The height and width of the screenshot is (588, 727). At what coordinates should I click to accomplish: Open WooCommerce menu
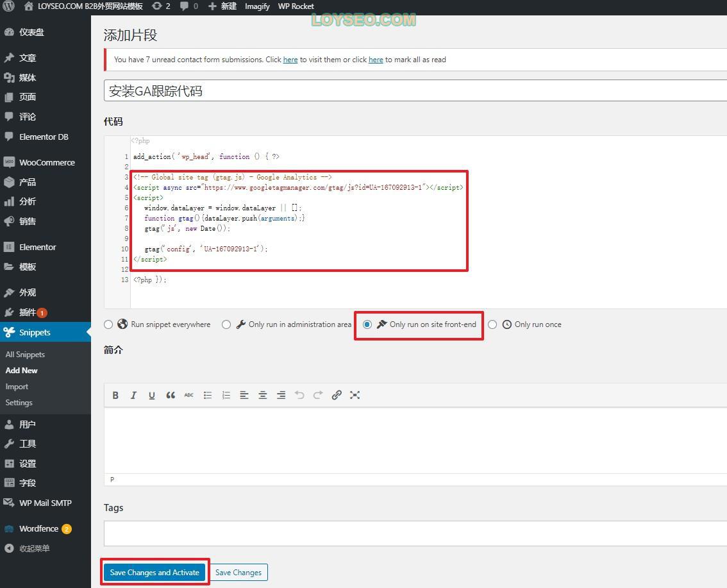point(46,162)
